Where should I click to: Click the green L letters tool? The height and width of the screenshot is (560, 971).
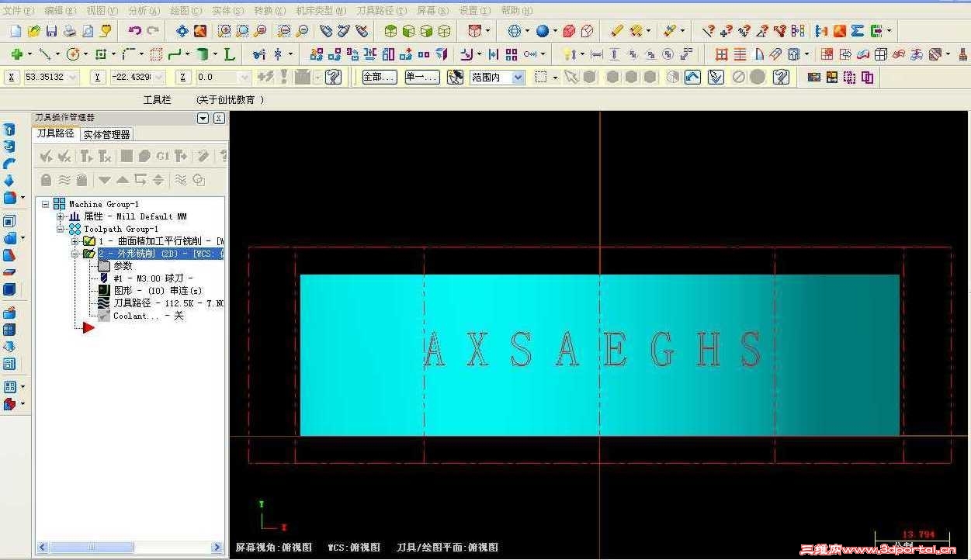click(x=229, y=54)
